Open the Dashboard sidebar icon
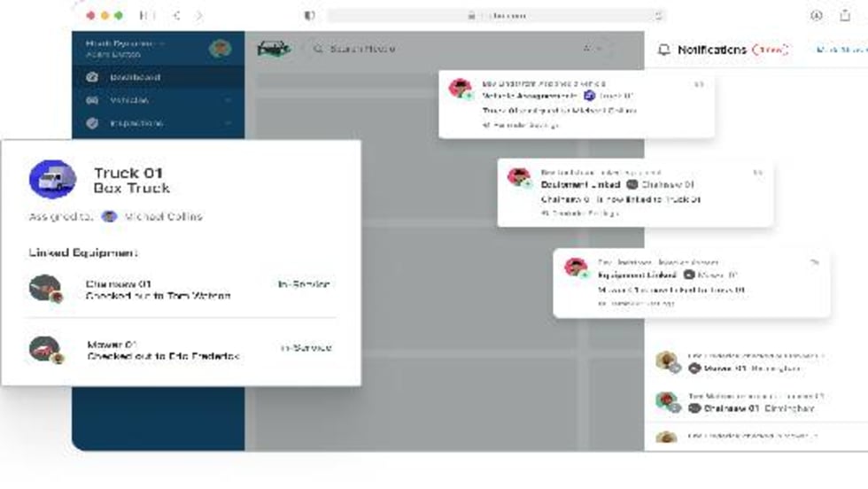Image resolution: width=868 pixels, height=489 pixels. [92, 77]
